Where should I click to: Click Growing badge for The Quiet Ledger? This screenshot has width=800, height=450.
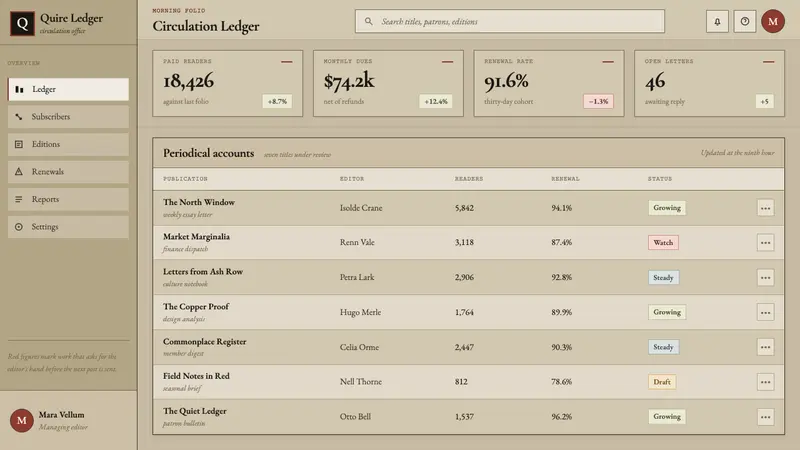(667, 417)
